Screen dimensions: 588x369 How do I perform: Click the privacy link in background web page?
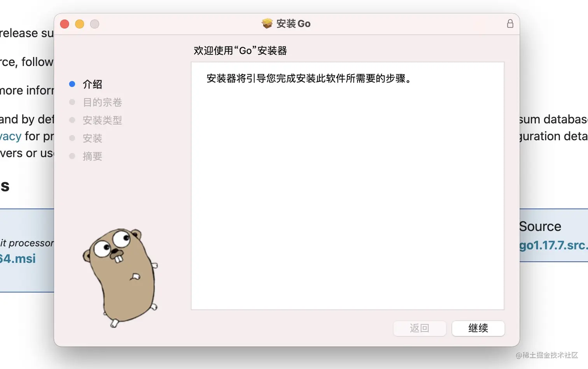pyautogui.click(x=10, y=136)
